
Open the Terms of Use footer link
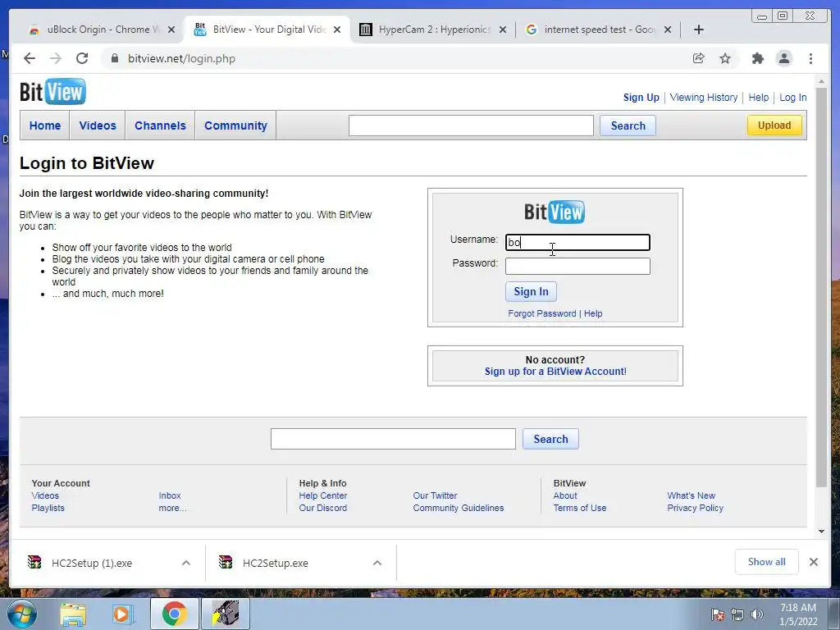(x=580, y=508)
